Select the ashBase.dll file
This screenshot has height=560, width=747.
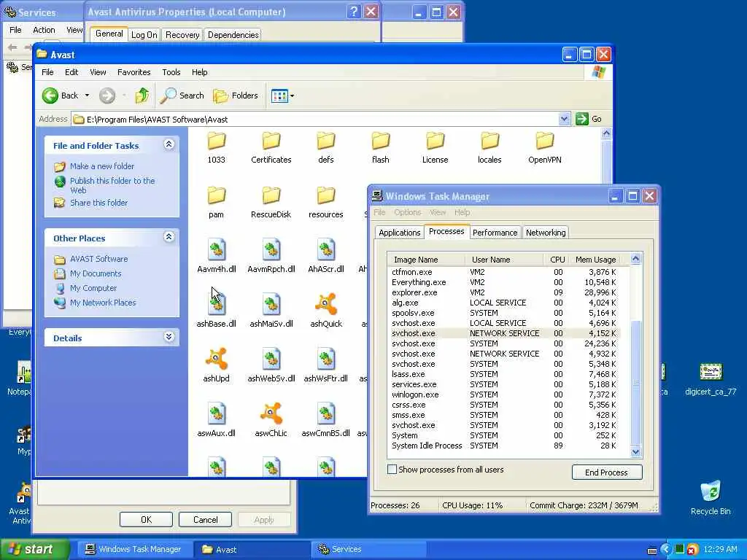pos(216,312)
